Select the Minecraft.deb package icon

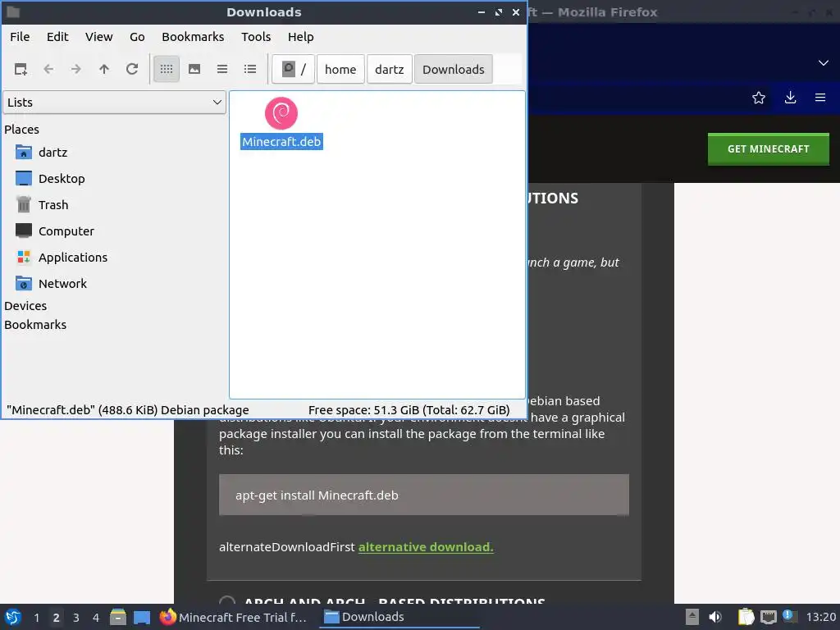[x=281, y=113]
